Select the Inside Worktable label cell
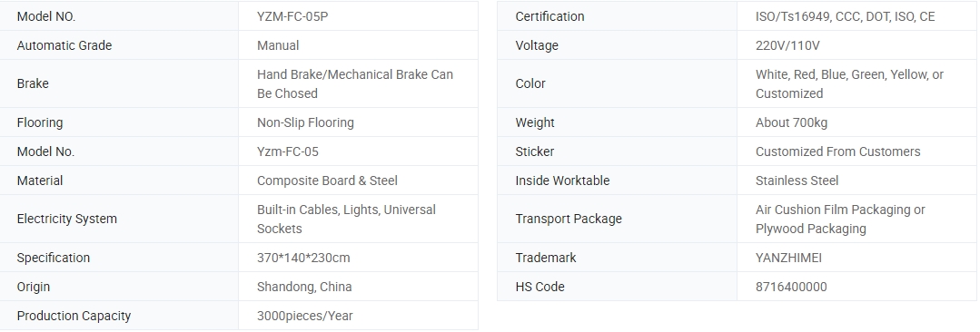This screenshot has width=980, height=332. (618, 181)
